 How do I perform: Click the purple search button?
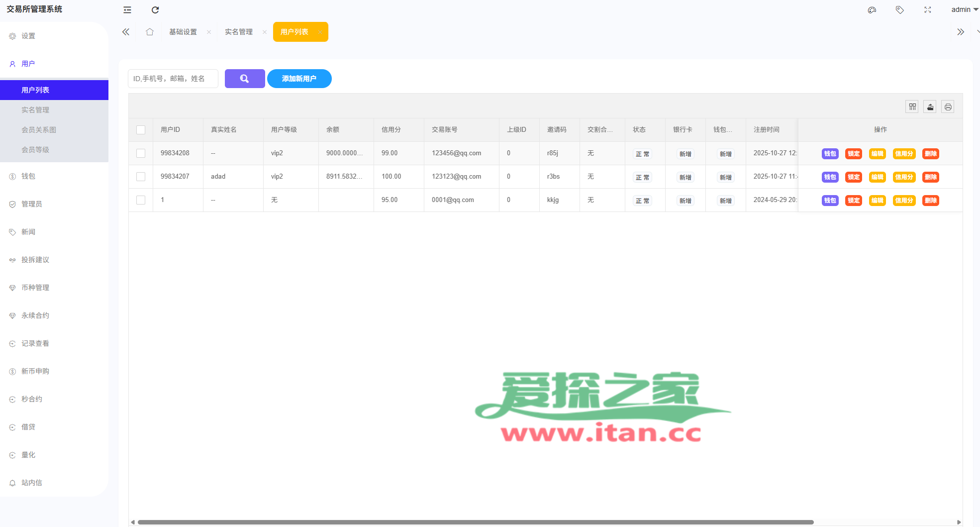click(245, 79)
